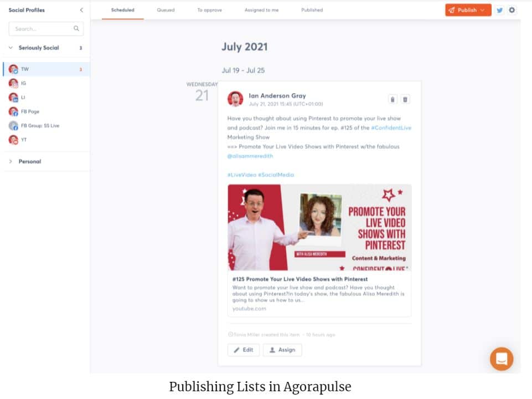Click the info icon beside Tania Miller
532x399 pixels.
point(231,335)
